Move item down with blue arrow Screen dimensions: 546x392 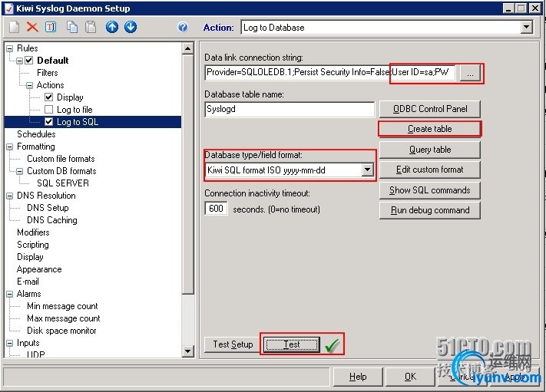[131, 27]
